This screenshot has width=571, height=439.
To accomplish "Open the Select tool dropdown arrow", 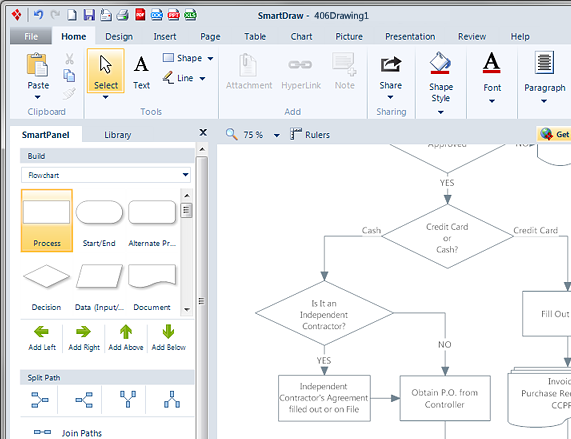I will coord(106,97).
